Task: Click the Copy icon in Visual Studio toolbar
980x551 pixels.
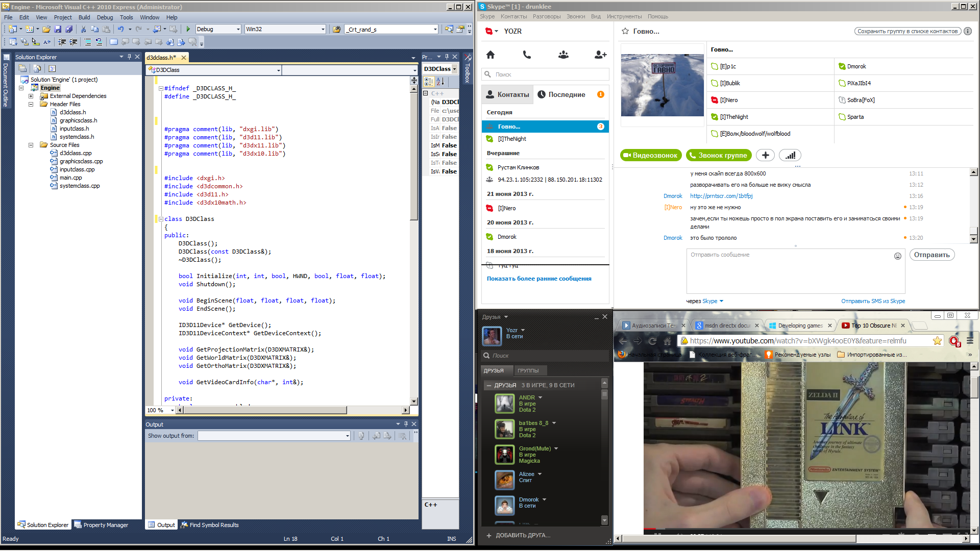Action: (x=94, y=29)
